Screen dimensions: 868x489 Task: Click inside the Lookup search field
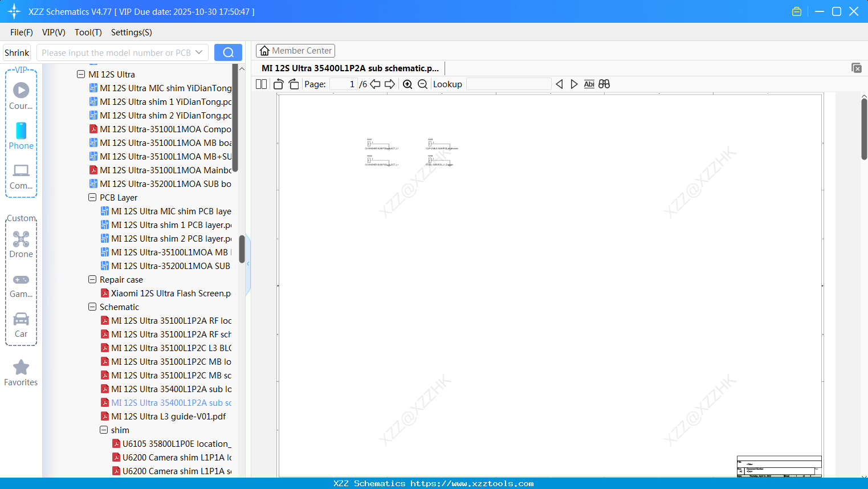coord(509,84)
